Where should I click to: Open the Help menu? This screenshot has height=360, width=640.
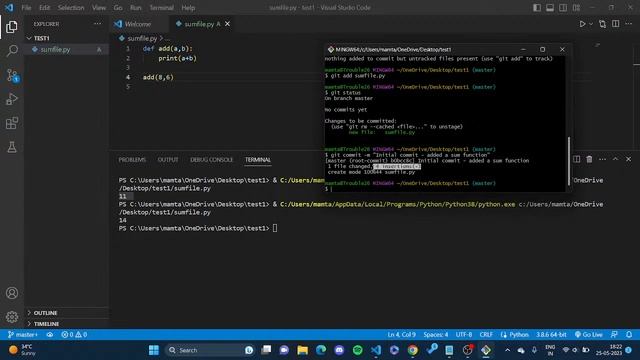[x=188, y=8]
